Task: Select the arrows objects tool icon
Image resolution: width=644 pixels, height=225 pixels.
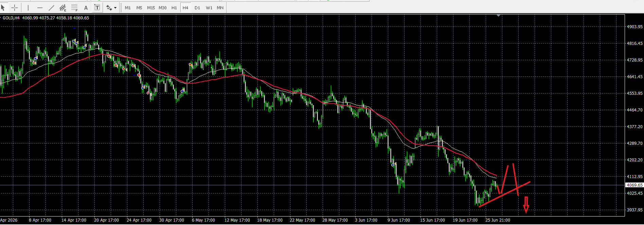Action: click(109, 7)
